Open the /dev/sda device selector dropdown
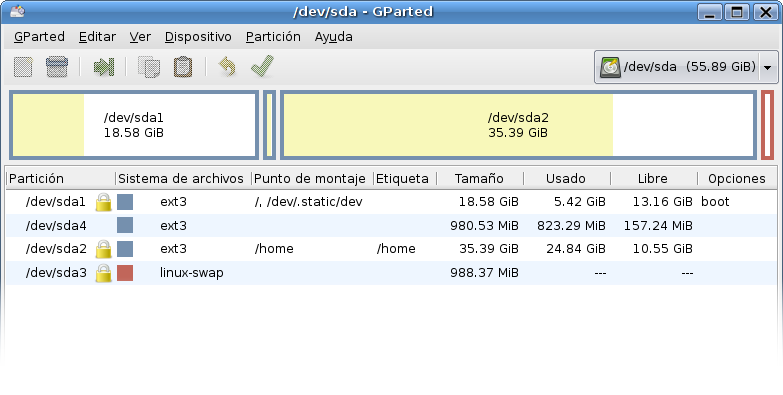 click(686, 66)
